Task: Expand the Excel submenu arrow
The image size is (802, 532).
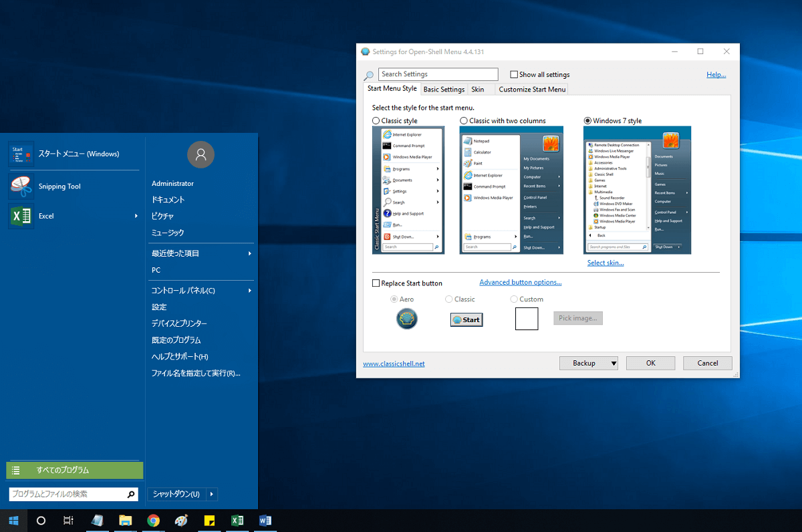Action: tap(136, 216)
